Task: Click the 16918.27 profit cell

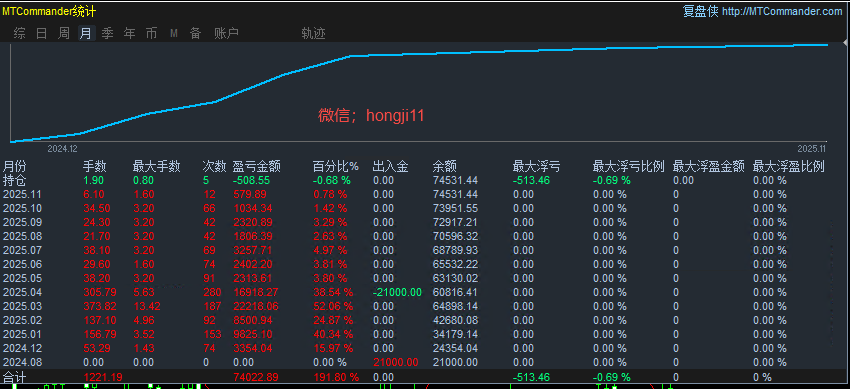Action: pyautogui.click(x=255, y=292)
